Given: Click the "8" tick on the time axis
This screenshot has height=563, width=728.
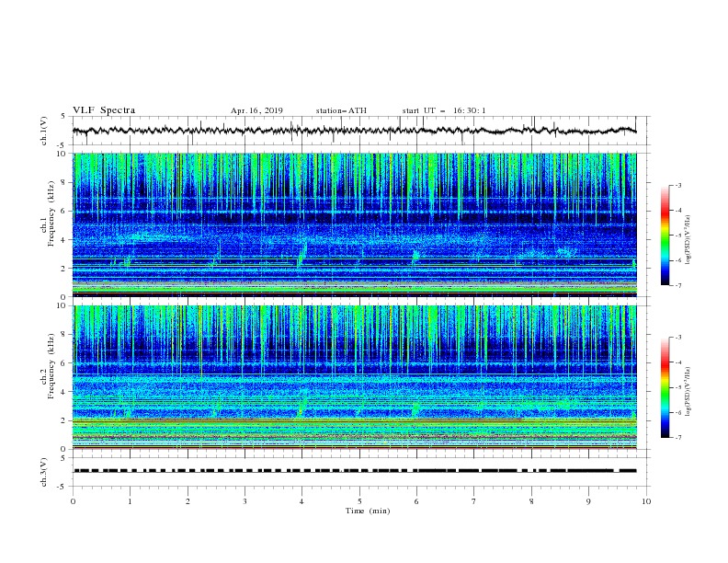Looking at the screenshot, I should [531, 501].
